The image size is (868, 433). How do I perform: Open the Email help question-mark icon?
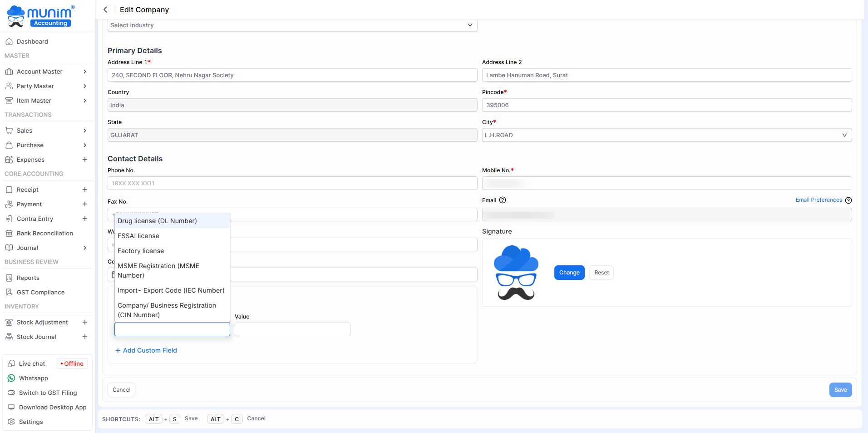click(x=503, y=200)
